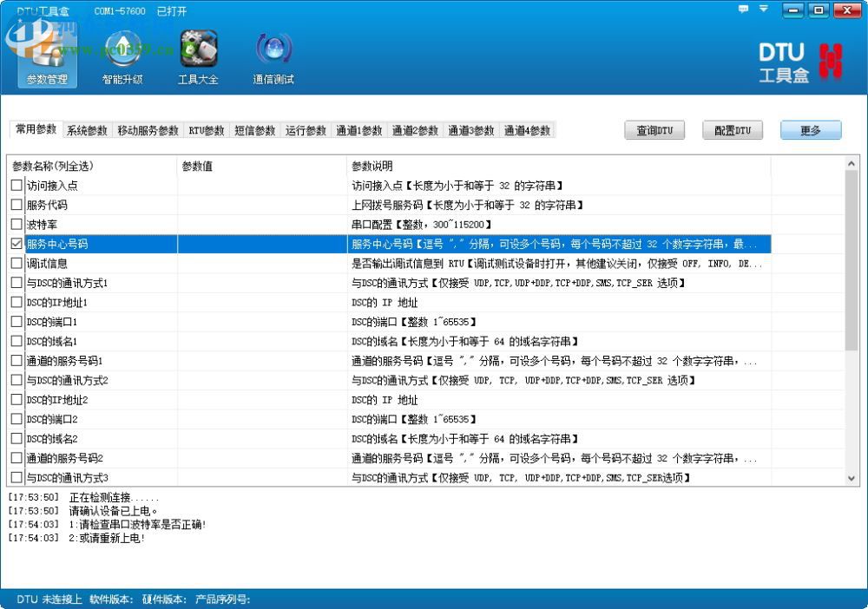Check the 访问接入点 parameter checkbox
This screenshot has height=609, width=868.
point(16,185)
